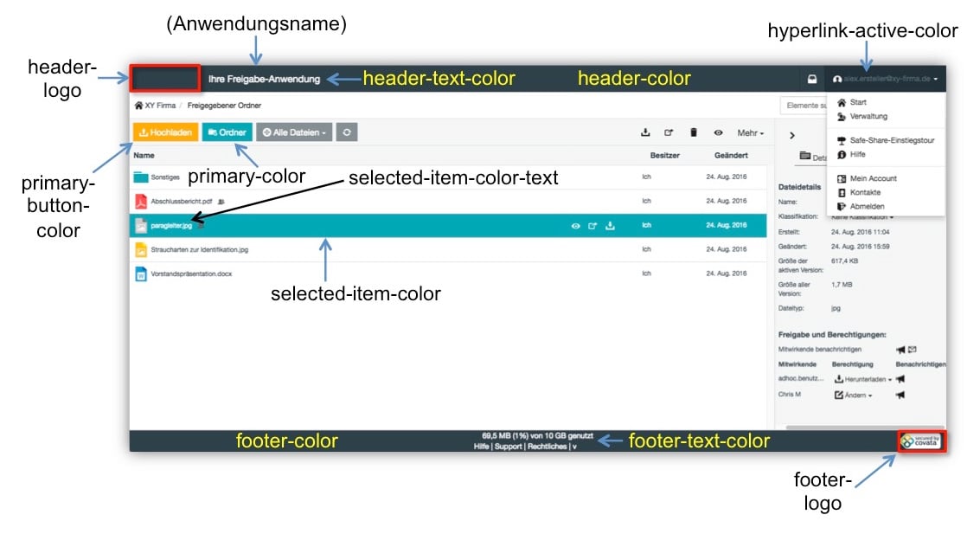Choose Safe-Share-Einstiegstour from the user menu
Screen dimensions: 980x534
(x=886, y=141)
